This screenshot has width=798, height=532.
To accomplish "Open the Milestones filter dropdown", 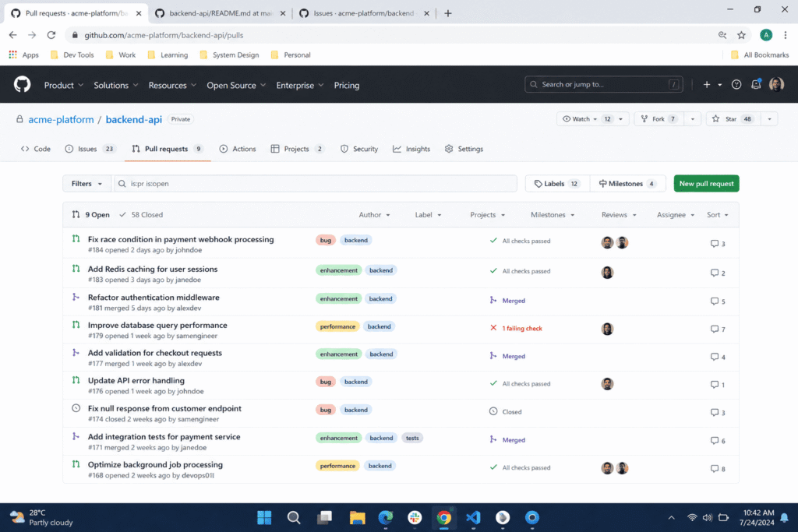I will [553, 215].
